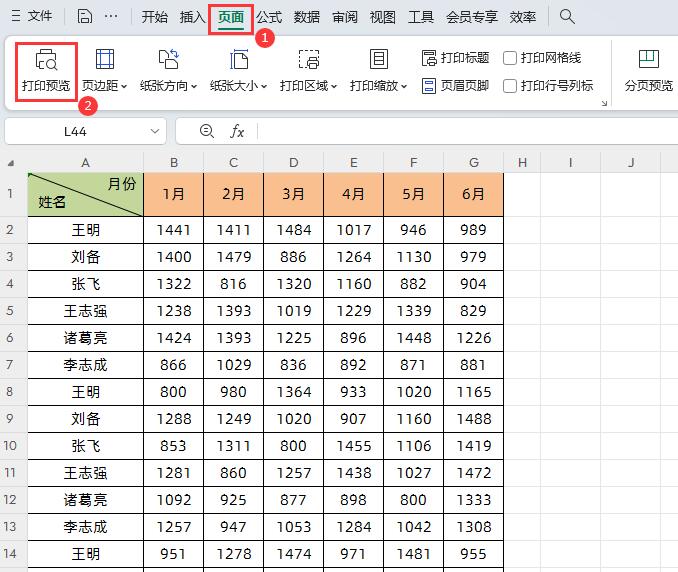This screenshot has height=572, width=678.
Task: Click the Print Preview (打印预览) icon
Action: click(46, 60)
